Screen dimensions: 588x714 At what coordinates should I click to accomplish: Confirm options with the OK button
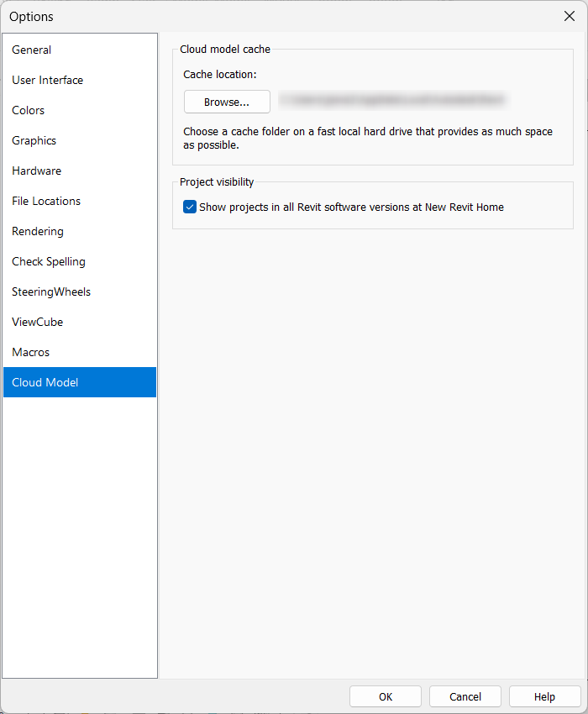(386, 696)
